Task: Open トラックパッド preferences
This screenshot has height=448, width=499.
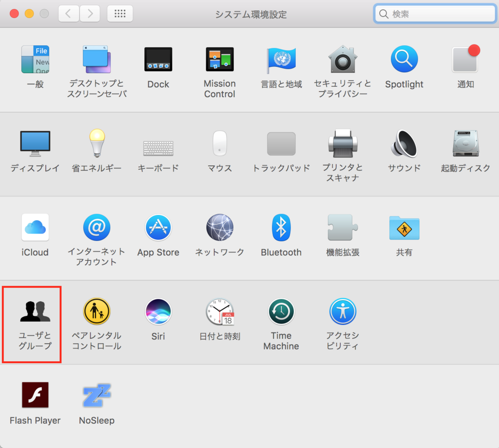Action: click(281, 144)
